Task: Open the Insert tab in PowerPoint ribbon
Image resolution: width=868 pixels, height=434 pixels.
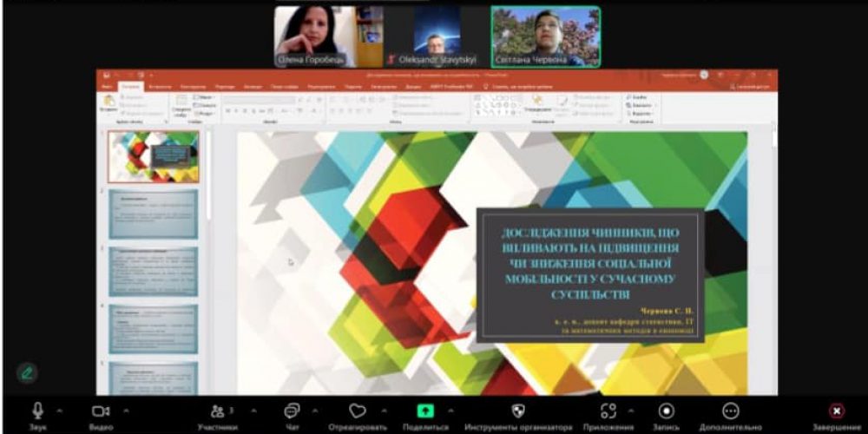Action: pyautogui.click(x=160, y=87)
